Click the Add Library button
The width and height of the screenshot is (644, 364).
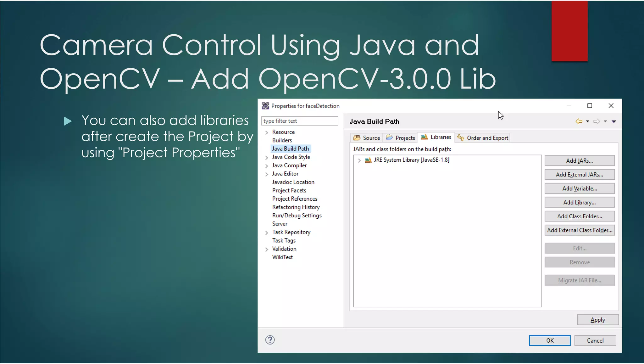pos(579,203)
